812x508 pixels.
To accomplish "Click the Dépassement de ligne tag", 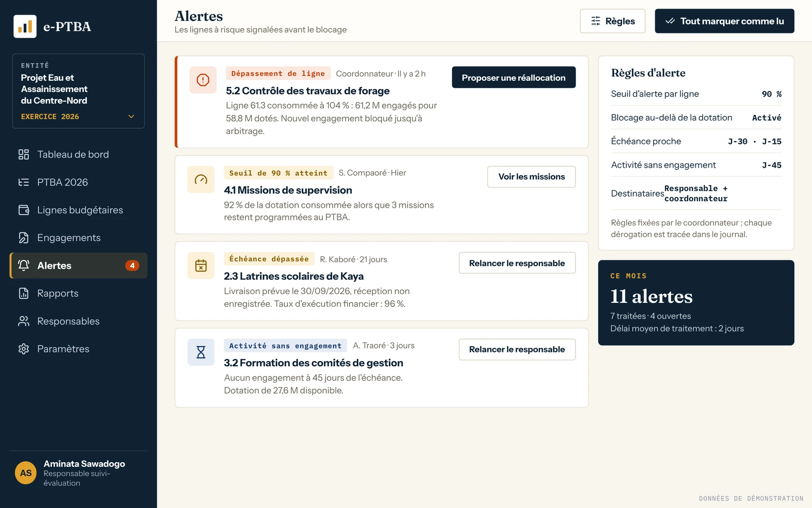I will (x=278, y=73).
